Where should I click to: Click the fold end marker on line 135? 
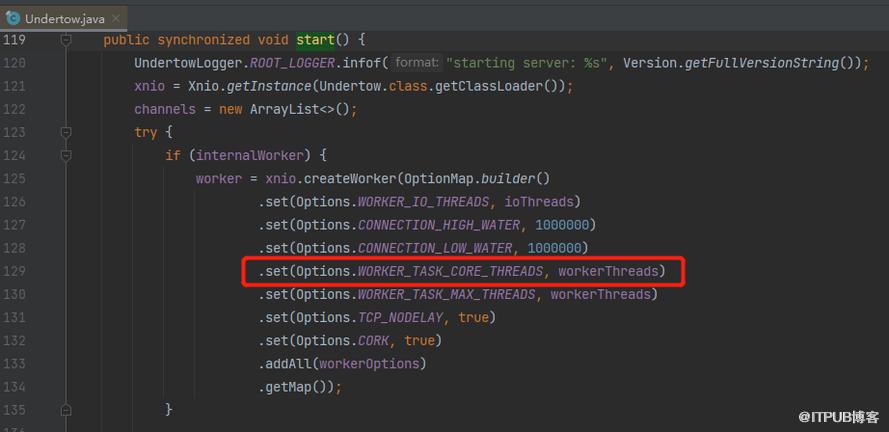click(x=66, y=409)
